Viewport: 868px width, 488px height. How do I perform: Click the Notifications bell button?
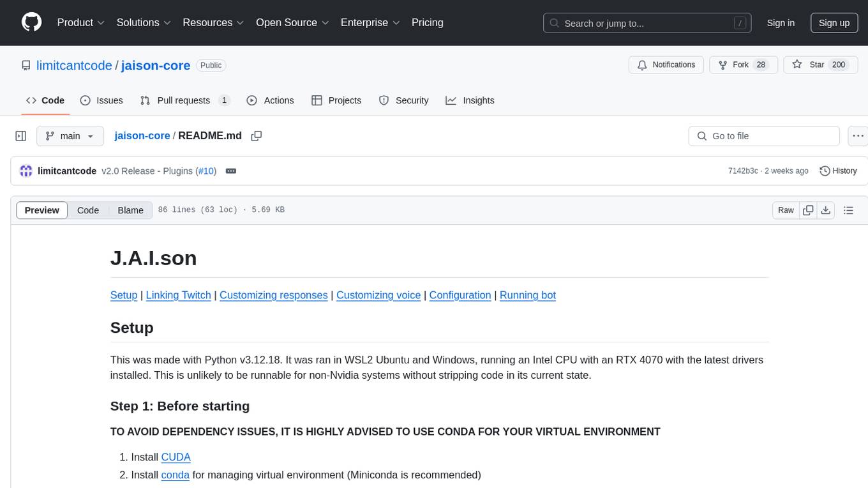666,65
